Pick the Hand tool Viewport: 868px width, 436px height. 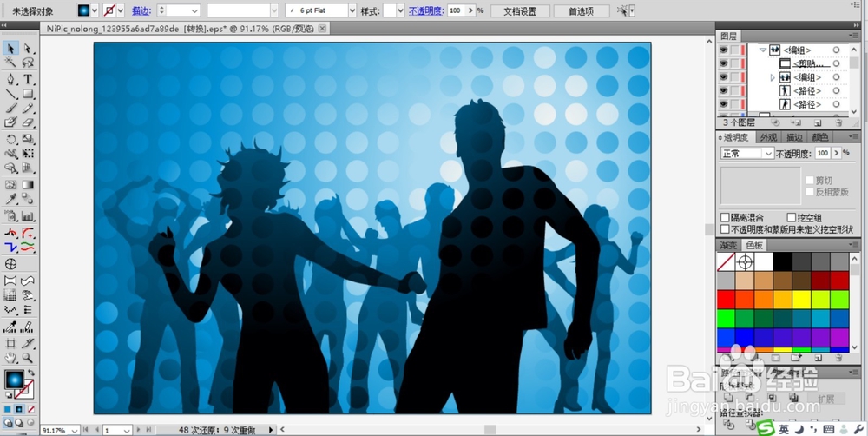tap(10, 358)
